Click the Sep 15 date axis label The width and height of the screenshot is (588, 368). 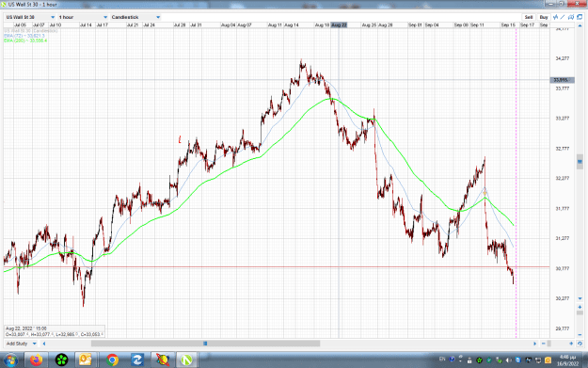coord(508,24)
